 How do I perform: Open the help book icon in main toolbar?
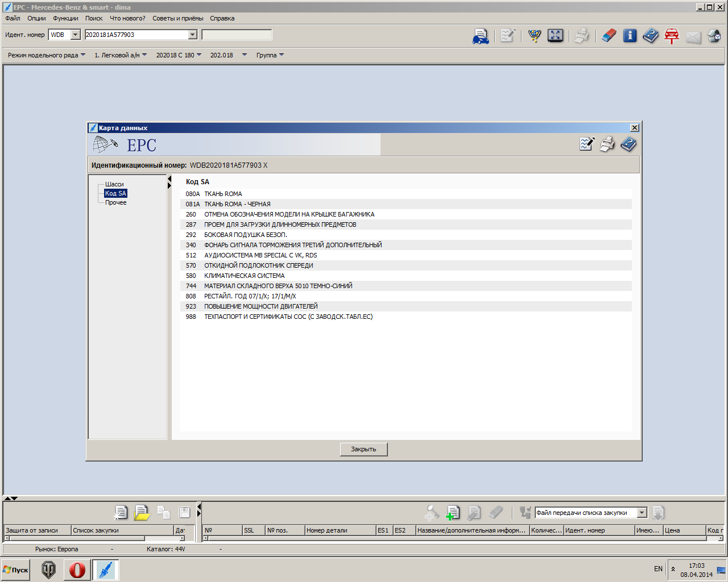tap(651, 36)
